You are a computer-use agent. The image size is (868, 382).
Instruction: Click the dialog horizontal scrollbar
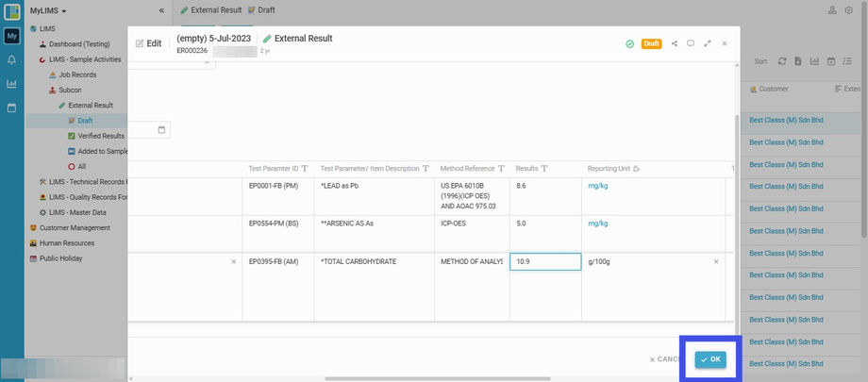point(438,378)
